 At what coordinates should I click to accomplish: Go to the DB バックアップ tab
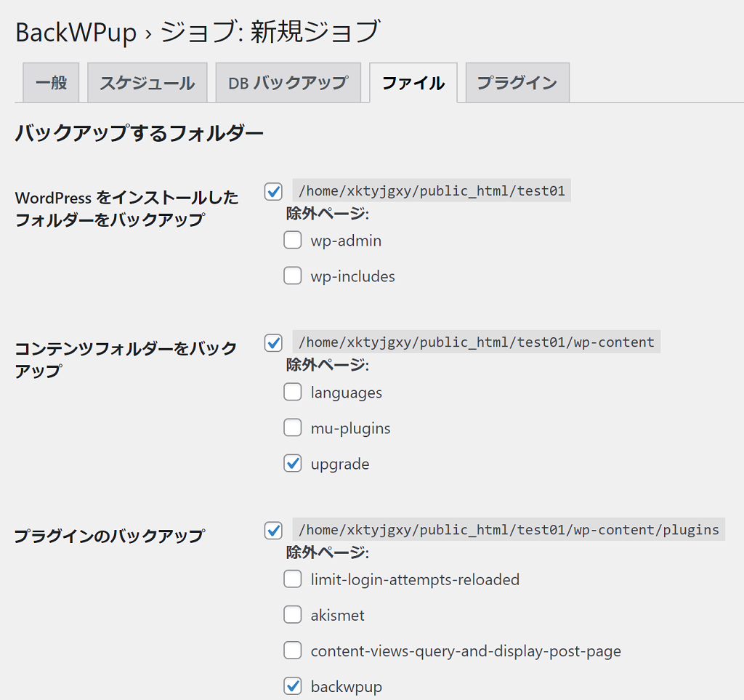click(x=288, y=83)
